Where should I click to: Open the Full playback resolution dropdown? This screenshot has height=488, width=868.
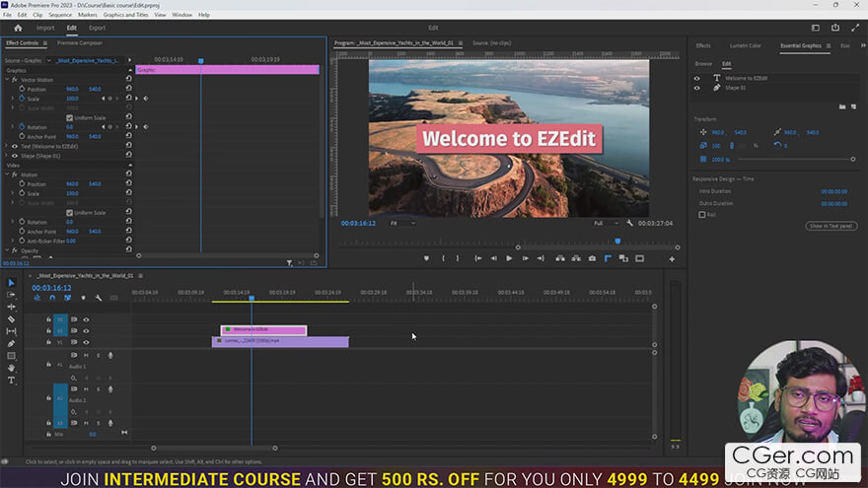coord(607,223)
